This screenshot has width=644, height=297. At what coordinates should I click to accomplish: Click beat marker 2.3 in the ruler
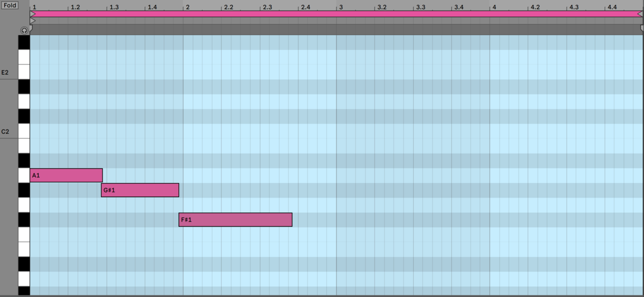(x=267, y=8)
